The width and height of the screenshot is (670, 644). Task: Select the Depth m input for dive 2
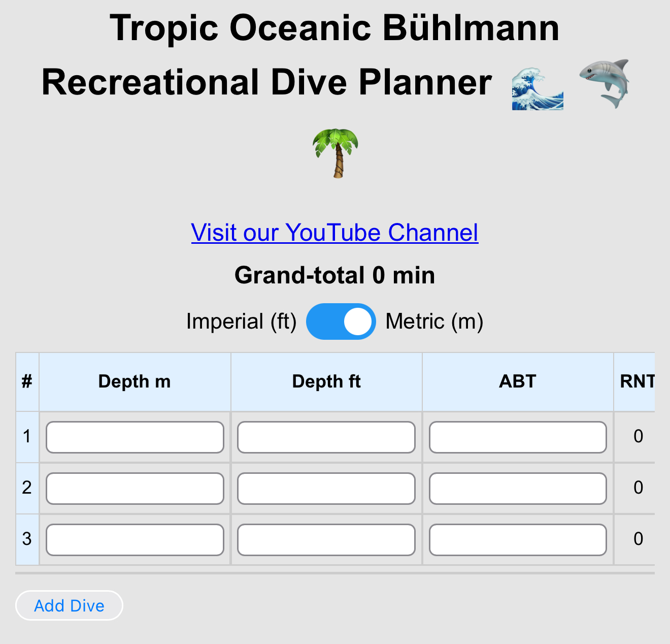click(x=135, y=488)
